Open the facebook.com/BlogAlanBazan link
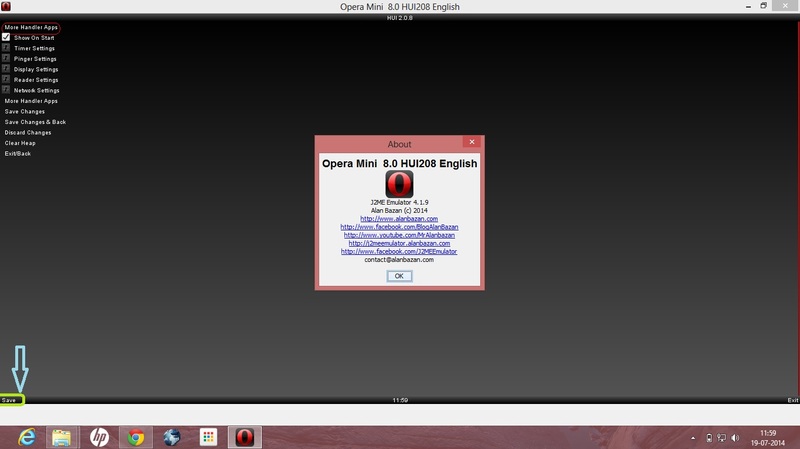The width and height of the screenshot is (800, 449). 399,227
